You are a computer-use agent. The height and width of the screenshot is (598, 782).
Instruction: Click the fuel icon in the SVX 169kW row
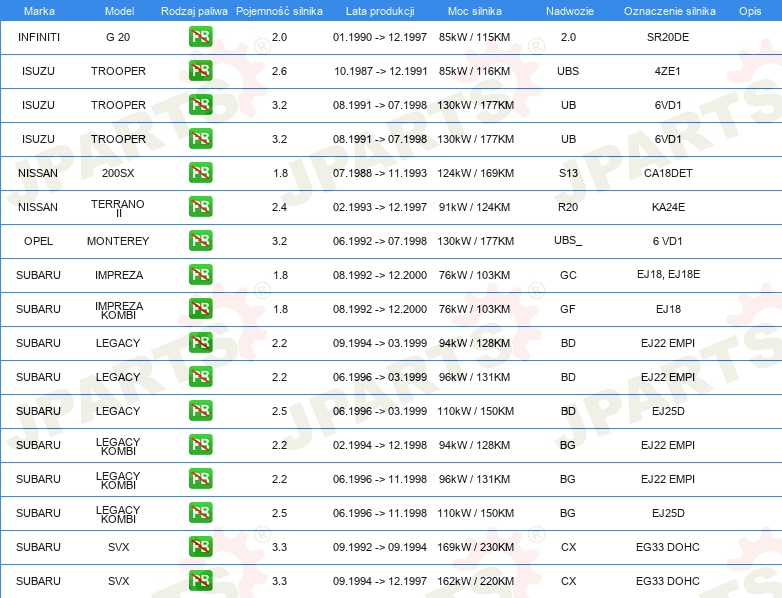200,547
